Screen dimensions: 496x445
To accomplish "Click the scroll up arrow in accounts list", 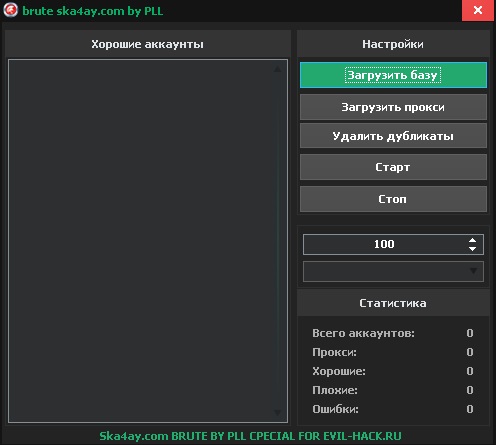I will pos(277,69).
